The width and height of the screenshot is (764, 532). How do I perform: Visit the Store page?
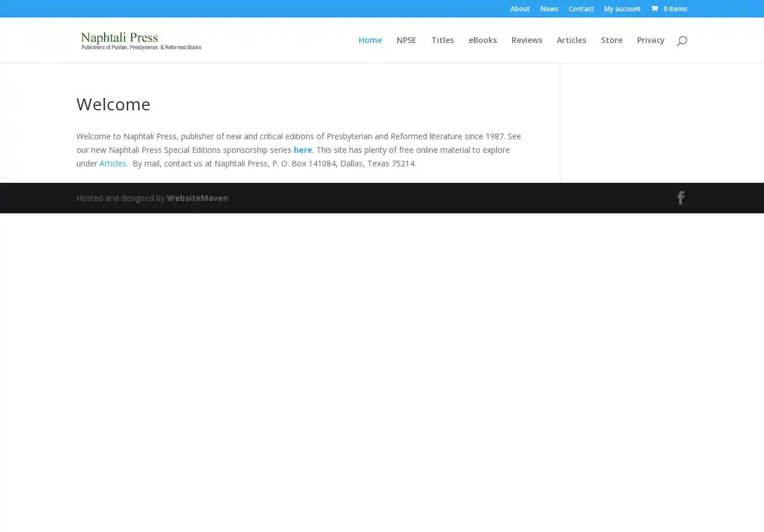point(611,40)
